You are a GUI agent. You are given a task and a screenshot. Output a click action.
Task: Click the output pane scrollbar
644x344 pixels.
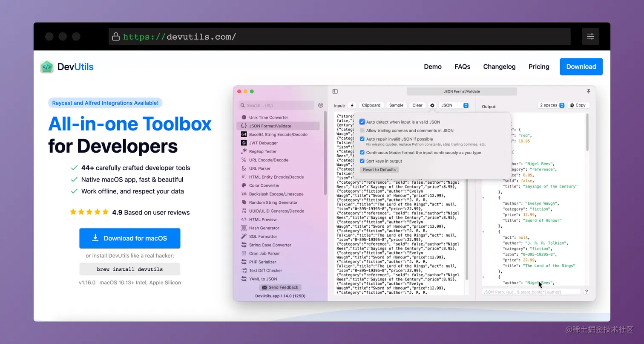587,133
